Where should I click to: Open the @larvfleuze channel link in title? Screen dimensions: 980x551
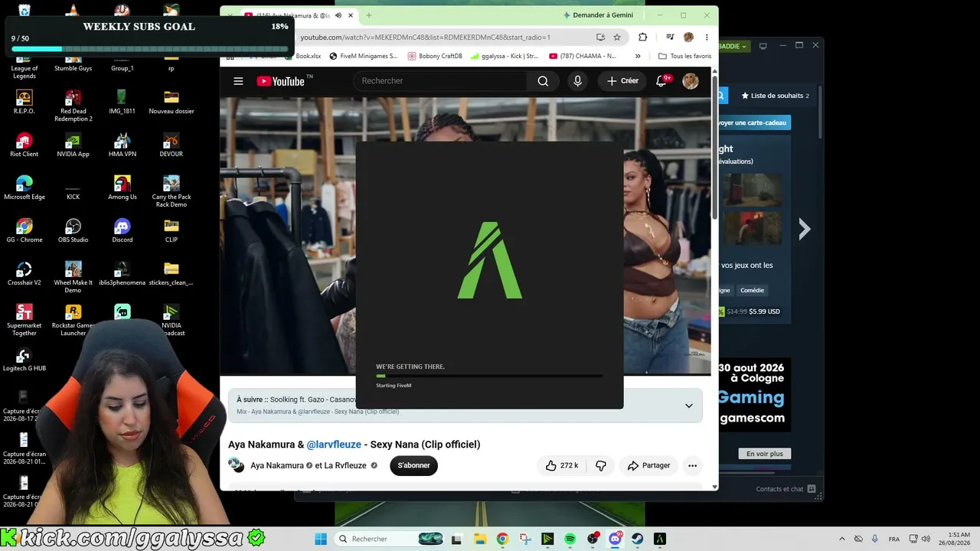[334, 445]
